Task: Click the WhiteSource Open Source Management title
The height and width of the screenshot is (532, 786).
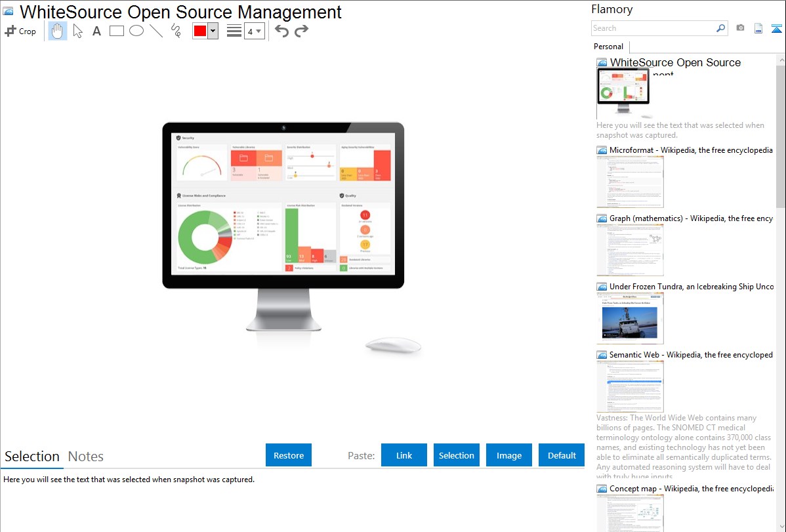Action: [180, 12]
